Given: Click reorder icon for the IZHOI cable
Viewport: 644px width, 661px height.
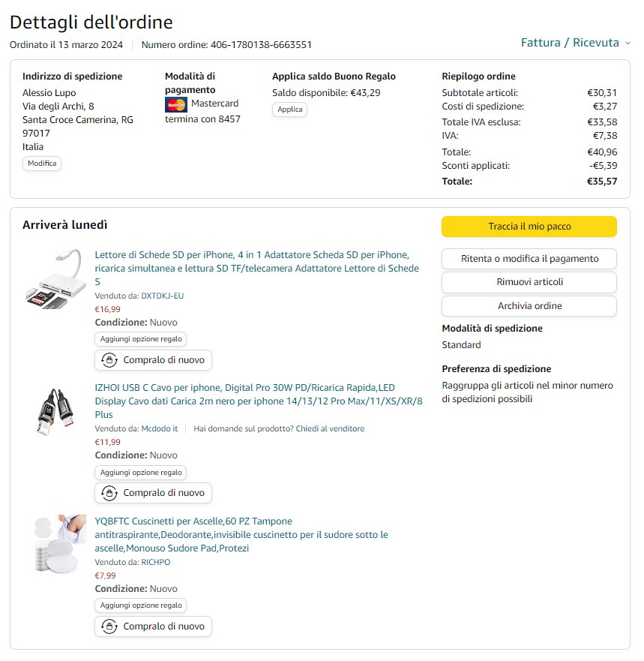Looking at the screenshot, I should pos(109,493).
